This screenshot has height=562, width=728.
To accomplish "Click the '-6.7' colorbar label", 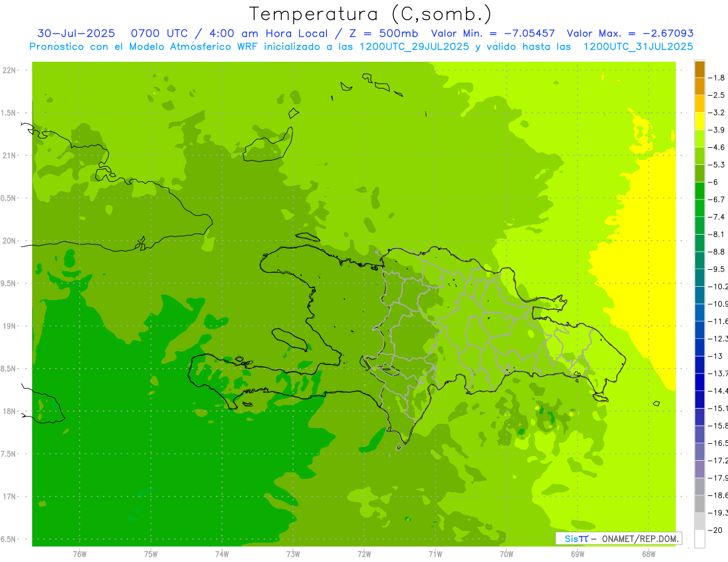I will [717, 199].
